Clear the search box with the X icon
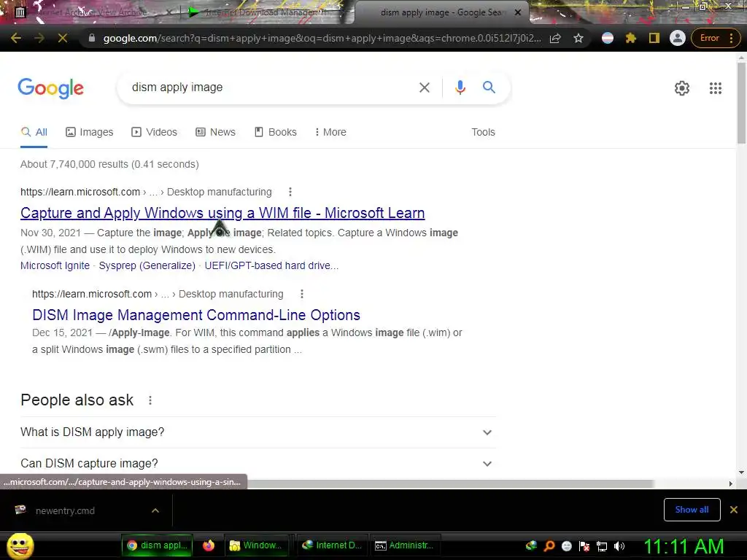The width and height of the screenshot is (747, 560). (x=425, y=87)
